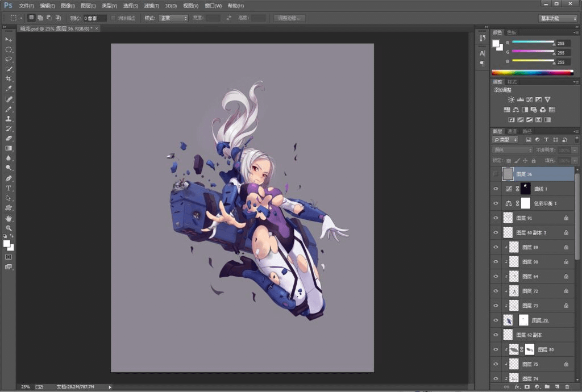The height and width of the screenshot is (392, 582).
Task: Hide layer 图层 91
Action: (x=496, y=218)
